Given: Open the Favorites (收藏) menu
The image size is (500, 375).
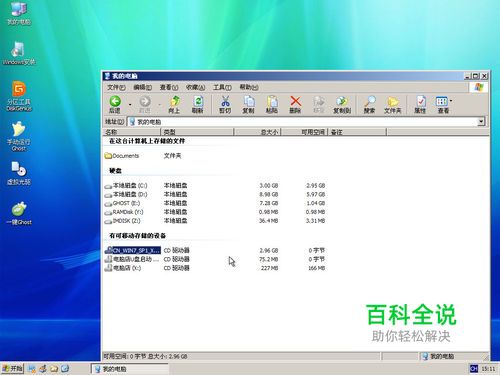Looking at the screenshot, I should click(x=195, y=87).
